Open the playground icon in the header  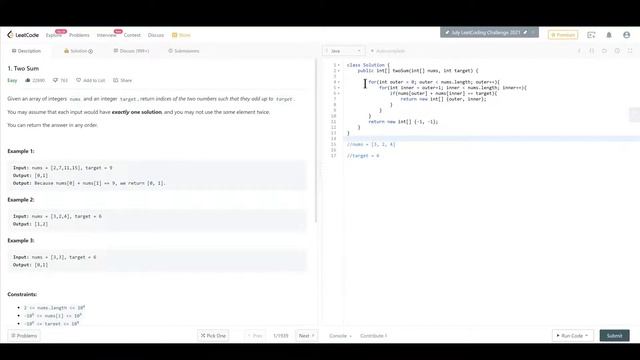tap(591, 35)
